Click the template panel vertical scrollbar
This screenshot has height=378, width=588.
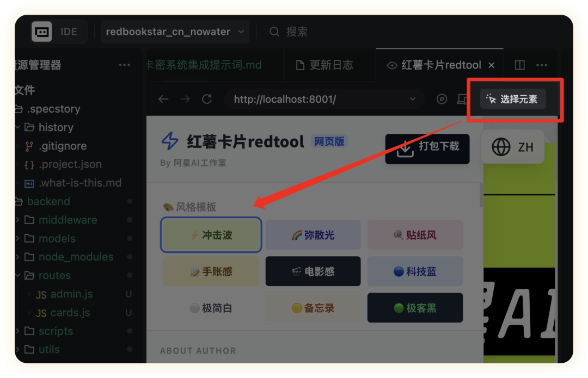(x=481, y=196)
